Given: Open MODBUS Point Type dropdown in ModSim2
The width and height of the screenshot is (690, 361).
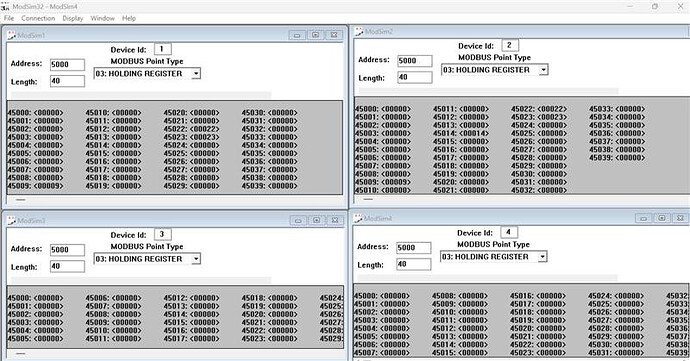Looking at the screenshot, I should (544, 70).
